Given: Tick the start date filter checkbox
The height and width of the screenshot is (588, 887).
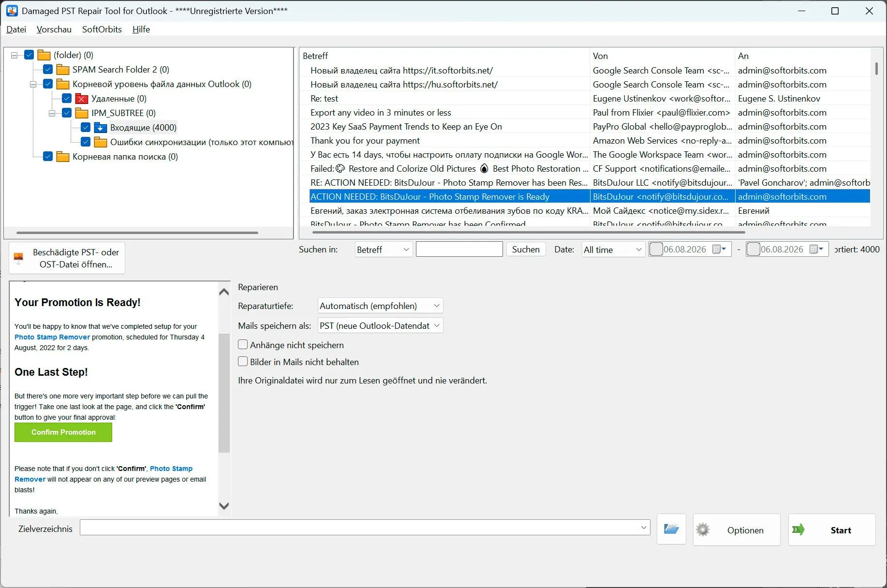Looking at the screenshot, I should pyautogui.click(x=656, y=250).
